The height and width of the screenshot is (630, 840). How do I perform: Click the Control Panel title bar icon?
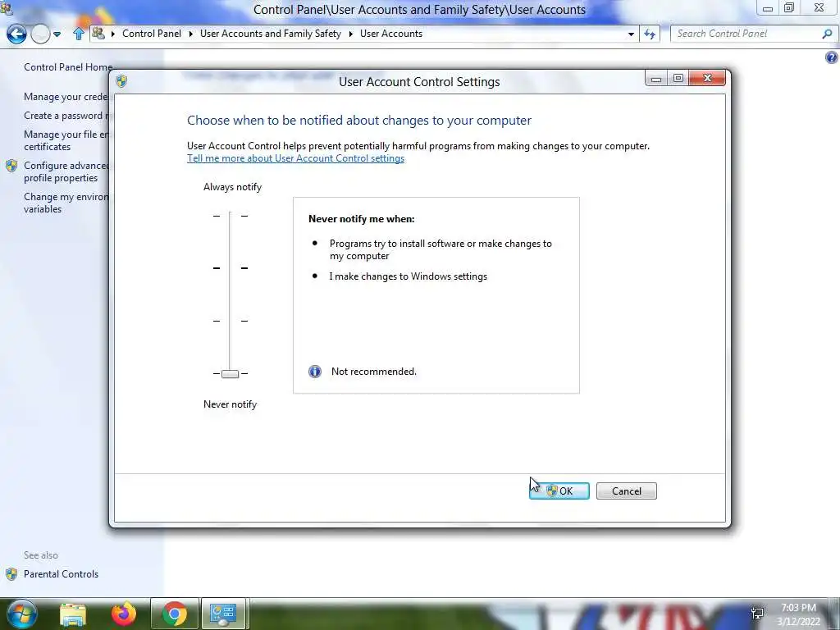coord(6,8)
